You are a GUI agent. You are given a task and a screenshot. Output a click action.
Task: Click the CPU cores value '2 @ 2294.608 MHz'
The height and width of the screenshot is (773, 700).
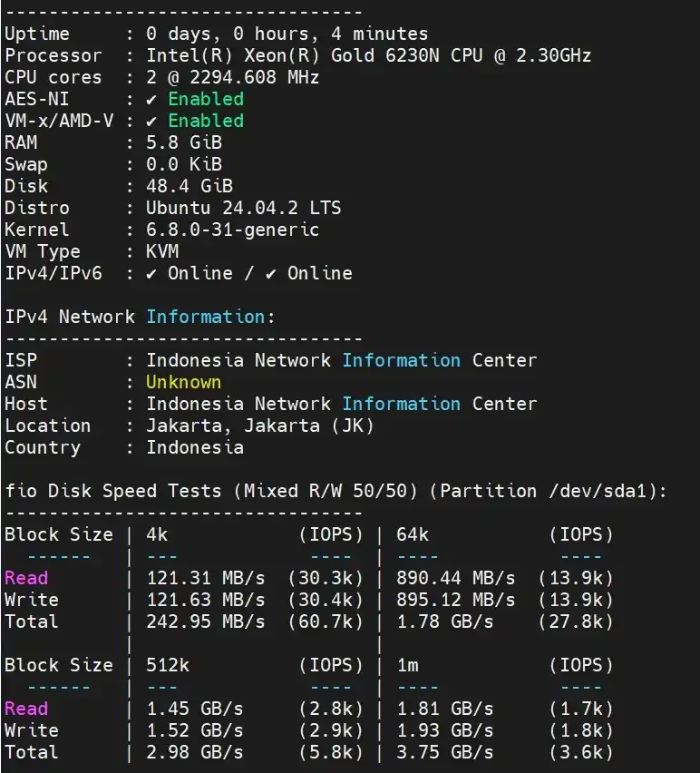(232, 77)
